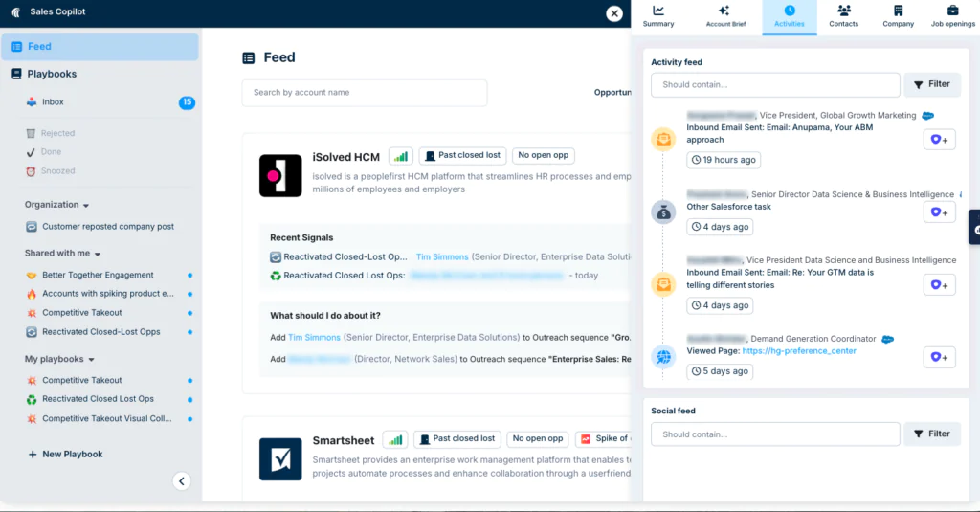980x512 pixels.
Task: Open Tim Simmons link in Recent Signals
Action: tap(442, 256)
